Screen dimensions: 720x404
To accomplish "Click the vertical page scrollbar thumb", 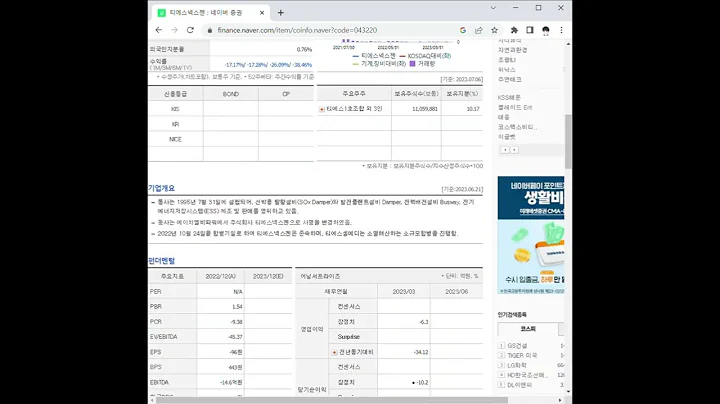I will click(x=568, y=141).
